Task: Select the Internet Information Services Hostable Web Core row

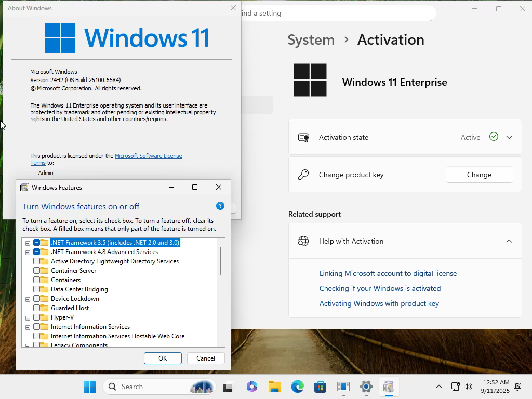Action: (x=117, y=336)
